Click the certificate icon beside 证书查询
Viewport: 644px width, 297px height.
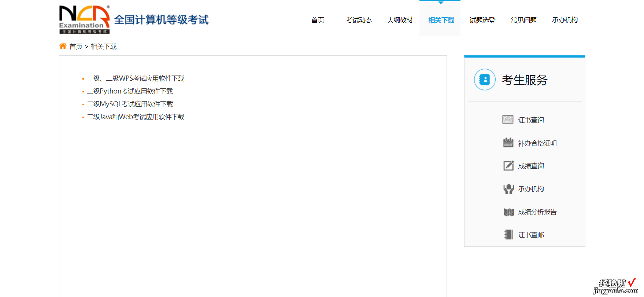tap(508, 120)
